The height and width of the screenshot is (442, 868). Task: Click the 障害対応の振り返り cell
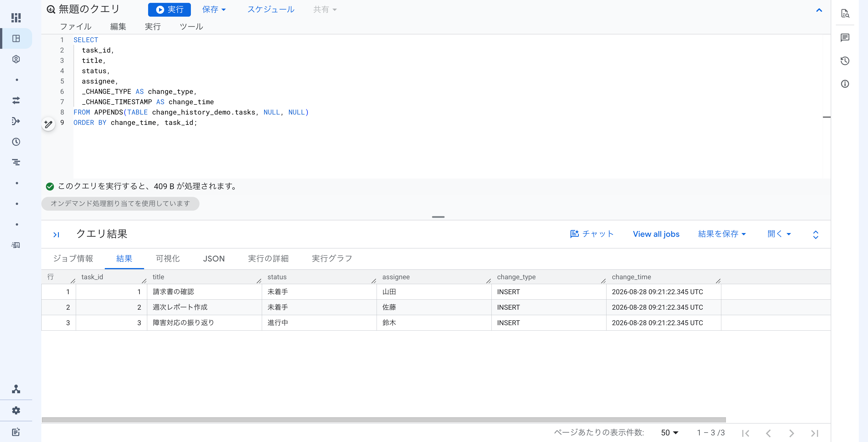[204, 323]
